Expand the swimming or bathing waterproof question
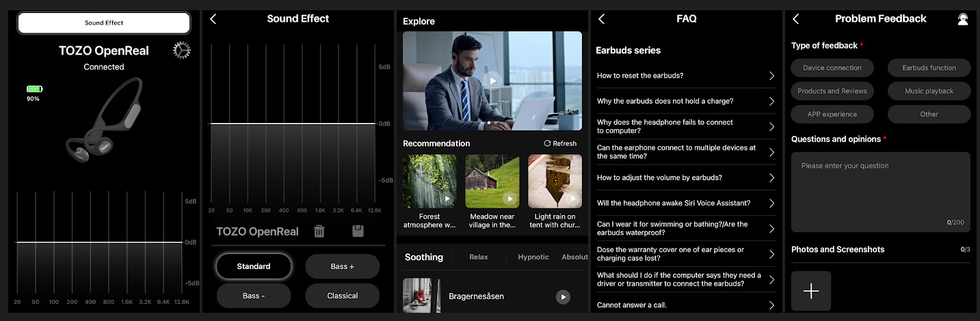Screen dimensions: 980x321 click(687, 228)
